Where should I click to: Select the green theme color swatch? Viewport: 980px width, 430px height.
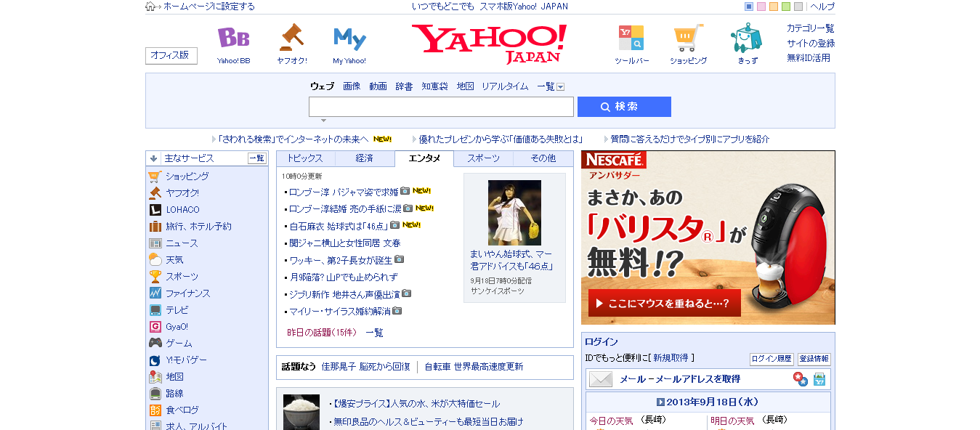click(x=786, y=7)
